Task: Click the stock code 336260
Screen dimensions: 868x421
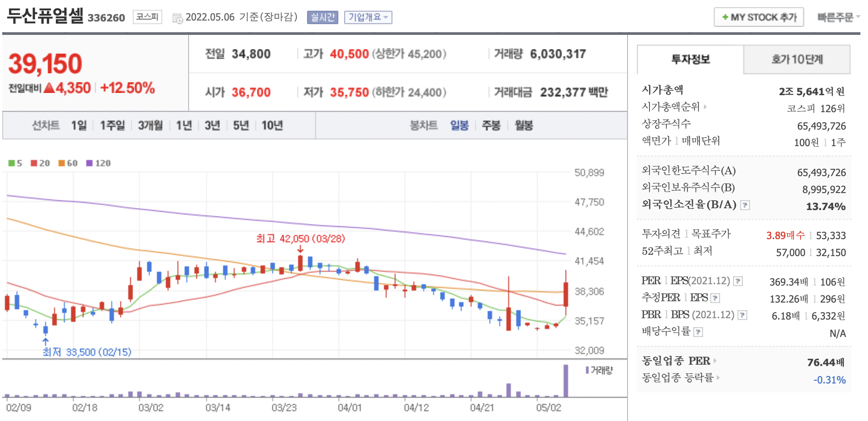Action: 106,18
